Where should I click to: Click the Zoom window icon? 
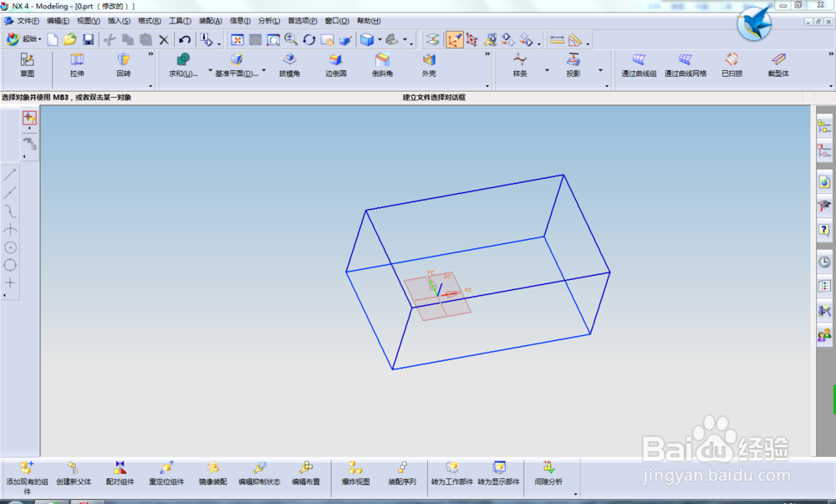(273, 40)
